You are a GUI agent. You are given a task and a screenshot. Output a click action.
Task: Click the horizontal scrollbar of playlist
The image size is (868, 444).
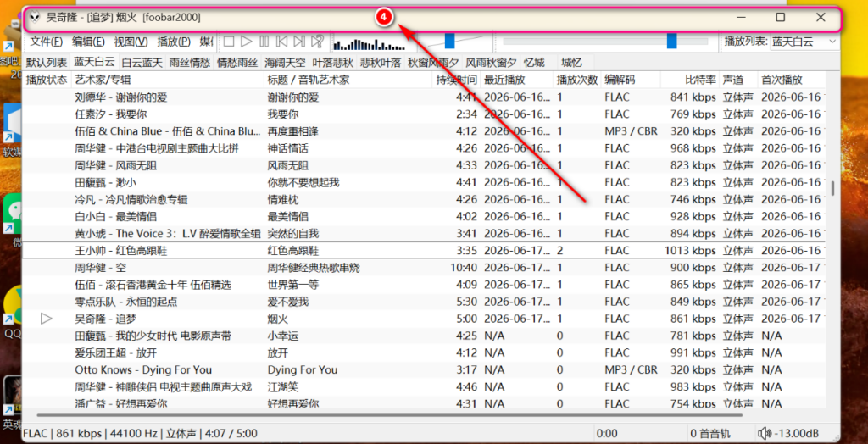pyautogui.click(x=390, y=414)
